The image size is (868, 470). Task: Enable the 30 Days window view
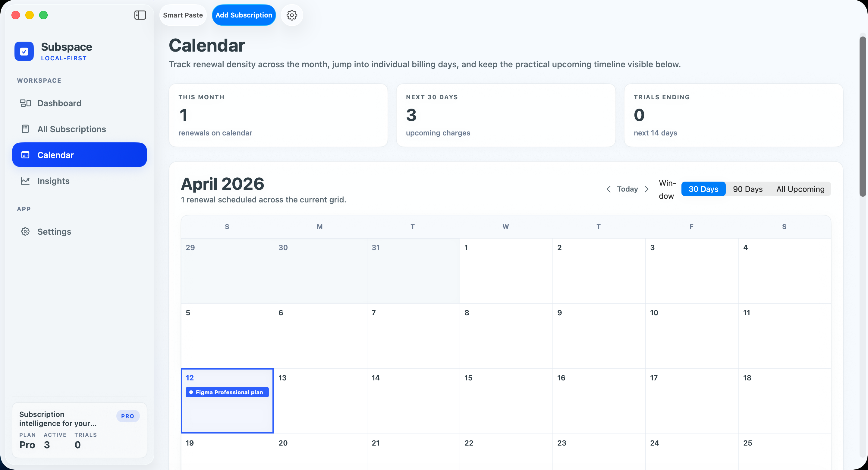[703, 189]
